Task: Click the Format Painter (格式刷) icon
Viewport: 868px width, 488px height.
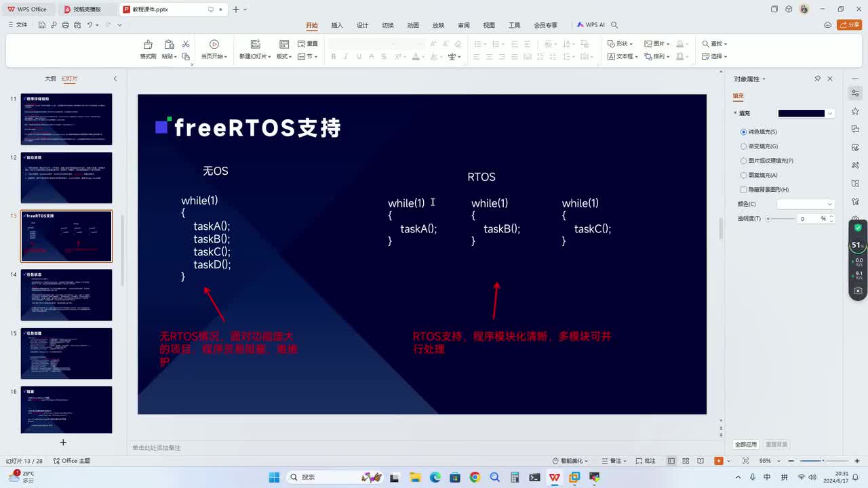Action: click(x=148, y=44)
